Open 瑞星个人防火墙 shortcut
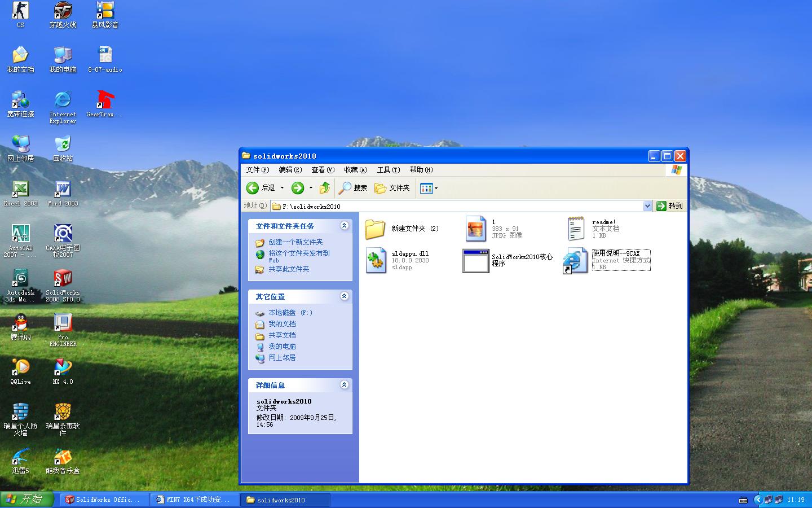The height and width of the screenshot is (508, 812). point(20,419)
